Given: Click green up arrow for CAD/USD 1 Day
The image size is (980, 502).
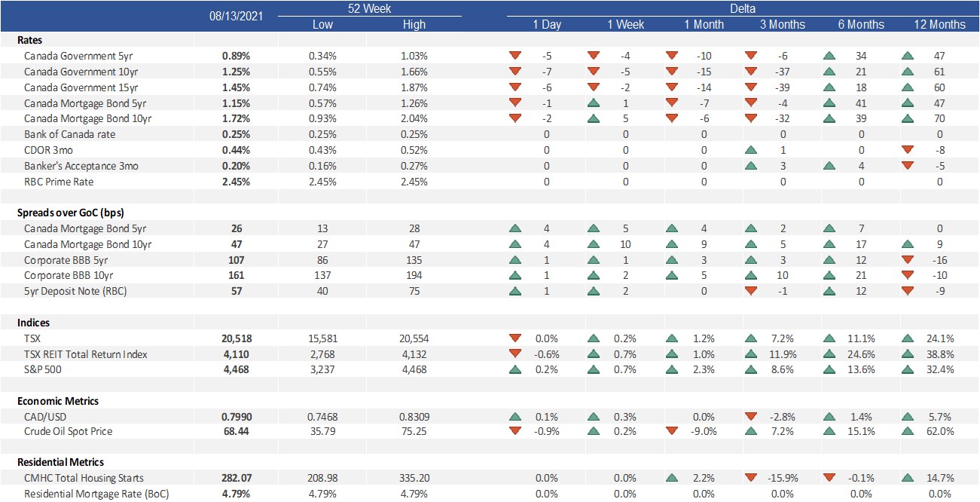Looking at the screenshot, I should click(516, 417).
